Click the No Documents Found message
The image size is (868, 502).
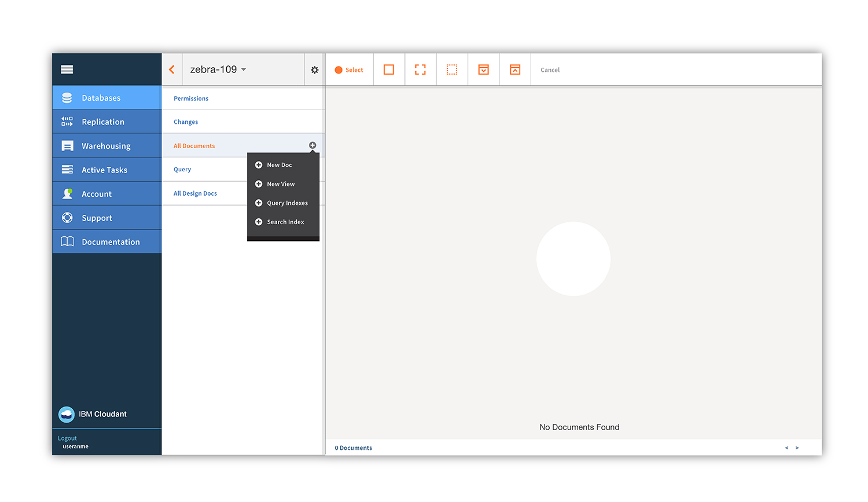point(579,427)
